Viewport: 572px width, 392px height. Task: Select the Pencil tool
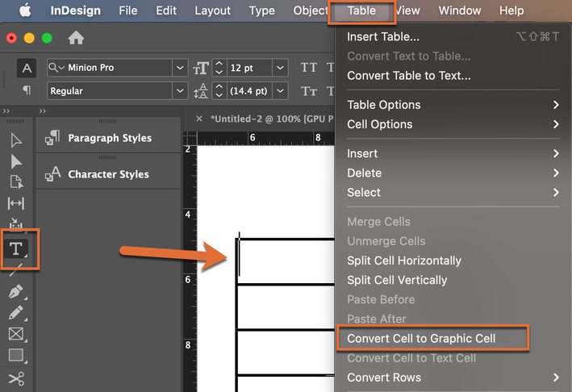click(x=16, y=313)
